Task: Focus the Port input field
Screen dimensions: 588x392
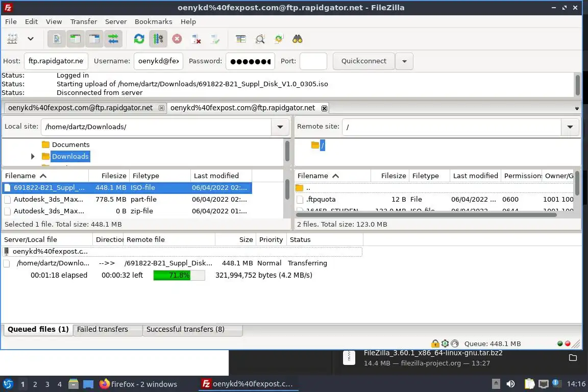Action: point(313,61)
